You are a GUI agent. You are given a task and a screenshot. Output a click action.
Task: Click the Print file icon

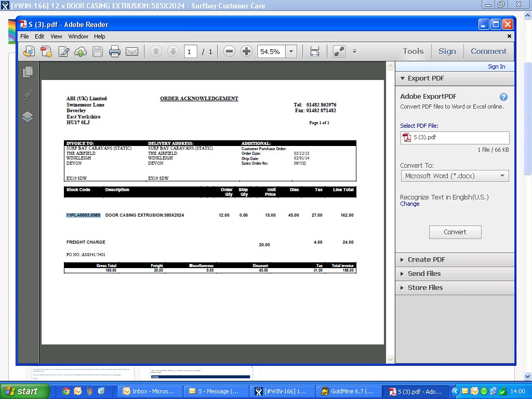point(115,51)
